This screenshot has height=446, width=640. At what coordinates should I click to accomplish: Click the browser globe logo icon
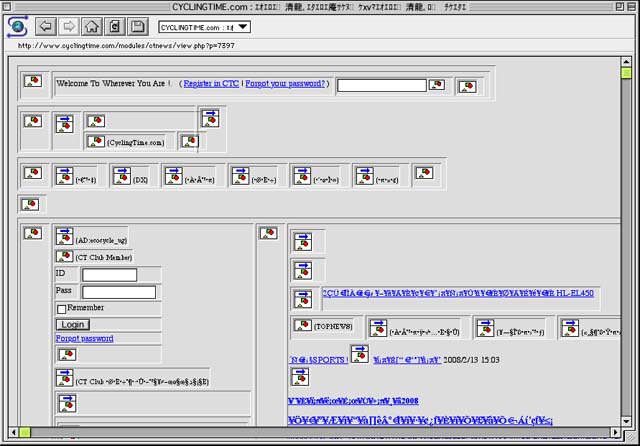[x=18, y=27]
